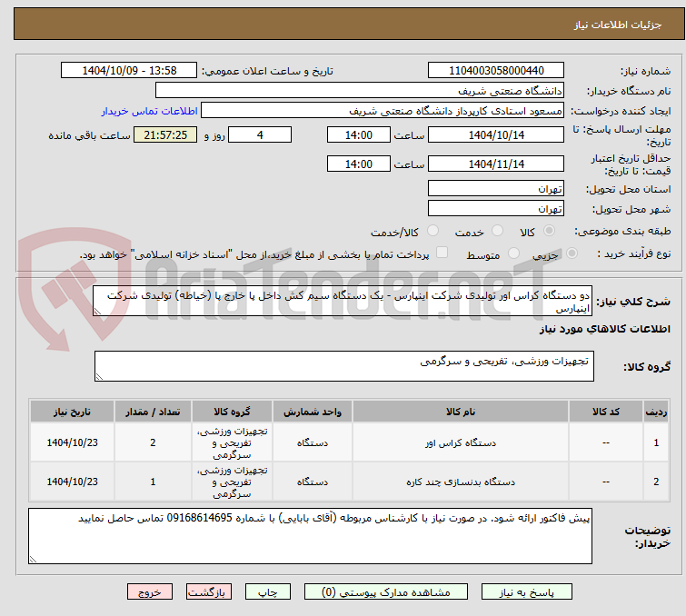
Task: Click the دستگاه کراس اور item name
Action: [x=461, y=442]
